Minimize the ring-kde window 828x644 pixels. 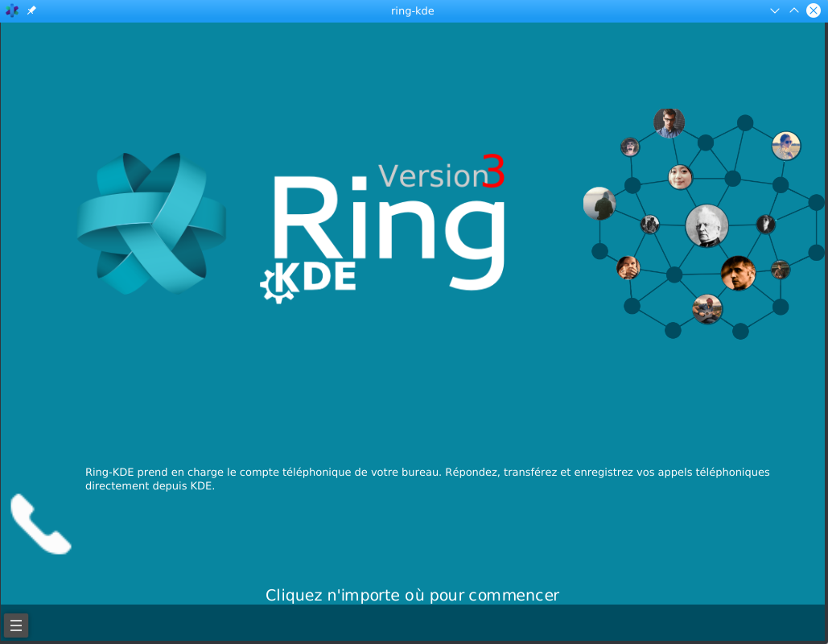[x=775, y=10]
